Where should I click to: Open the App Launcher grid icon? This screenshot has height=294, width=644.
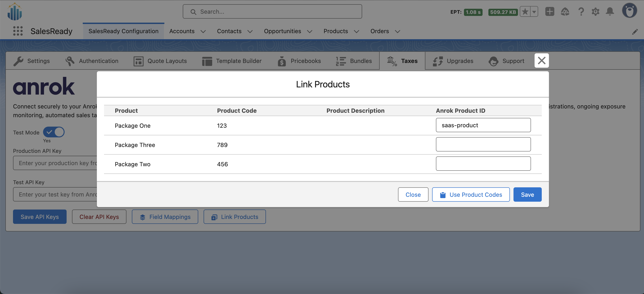(18, 31)
